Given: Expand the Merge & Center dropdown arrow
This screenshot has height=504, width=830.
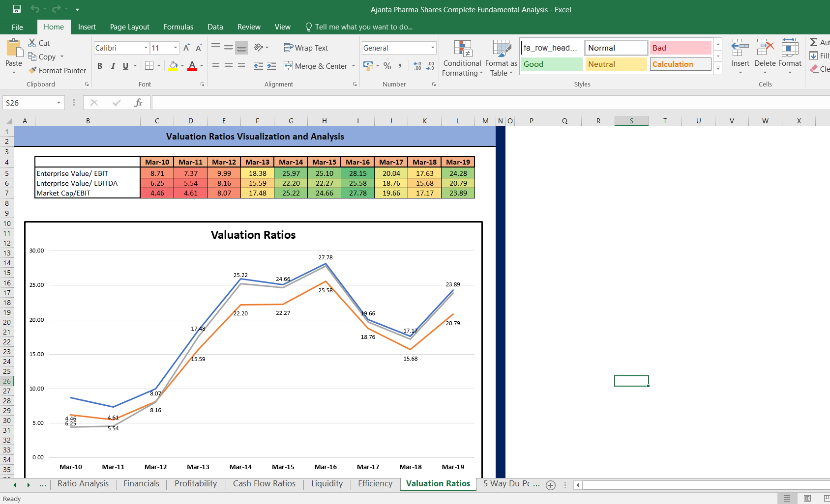Looking at the screenshot, I should tap(354, 66).
